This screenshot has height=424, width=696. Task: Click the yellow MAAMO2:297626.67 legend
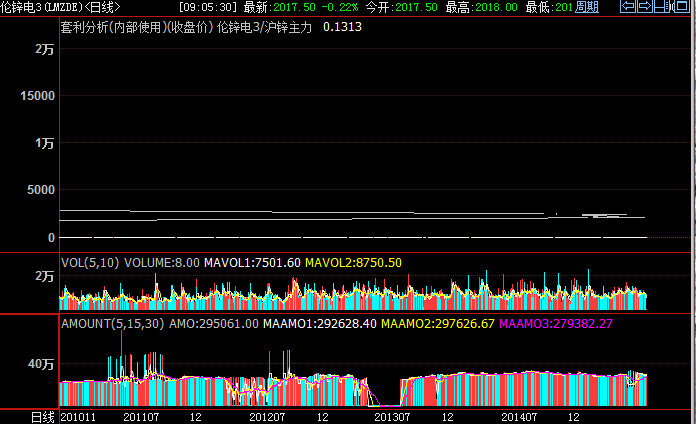438,325
